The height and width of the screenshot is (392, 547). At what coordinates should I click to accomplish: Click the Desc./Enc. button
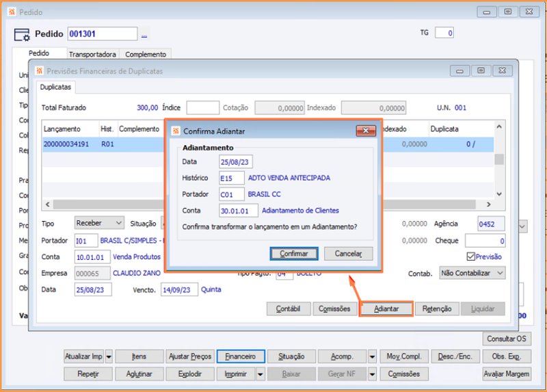tap(455, 356)
